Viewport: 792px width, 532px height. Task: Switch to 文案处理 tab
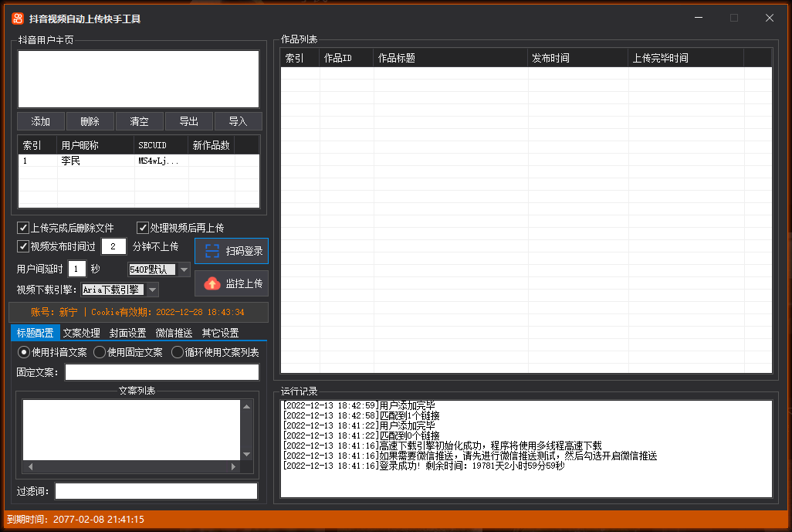point(81,333)
